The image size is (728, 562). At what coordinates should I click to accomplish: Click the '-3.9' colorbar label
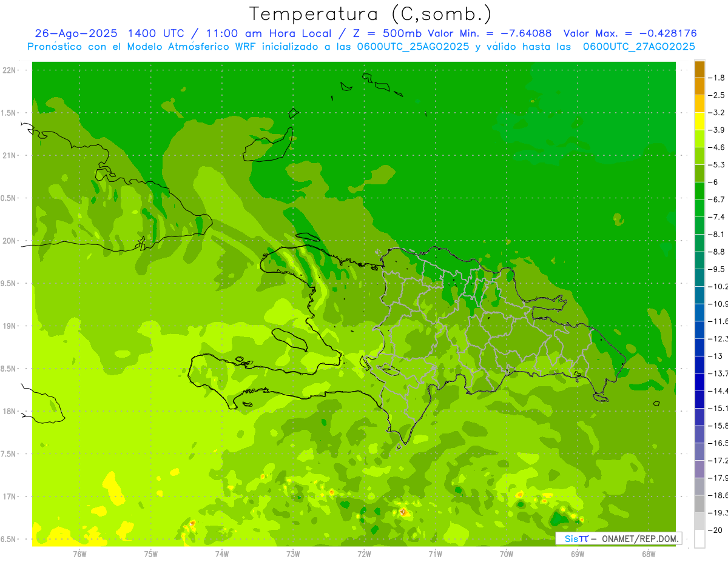[x=718, y=130]
